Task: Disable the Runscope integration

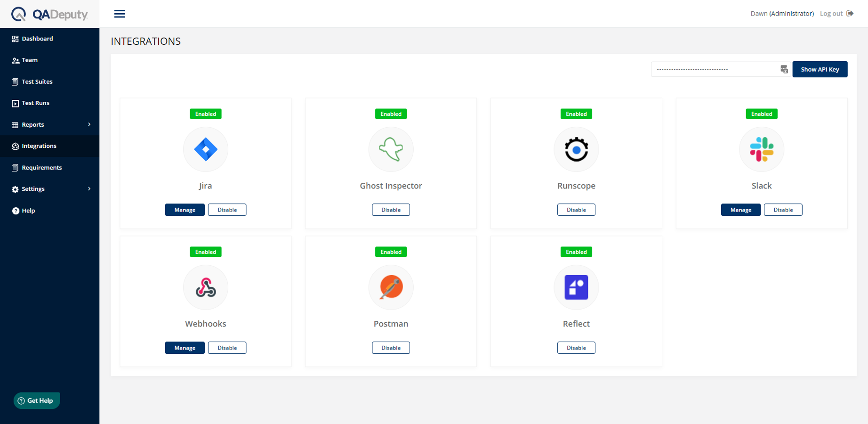Action: (576, 210)
